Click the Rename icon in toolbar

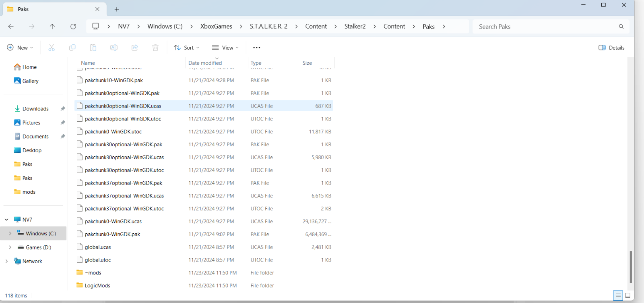114,48
